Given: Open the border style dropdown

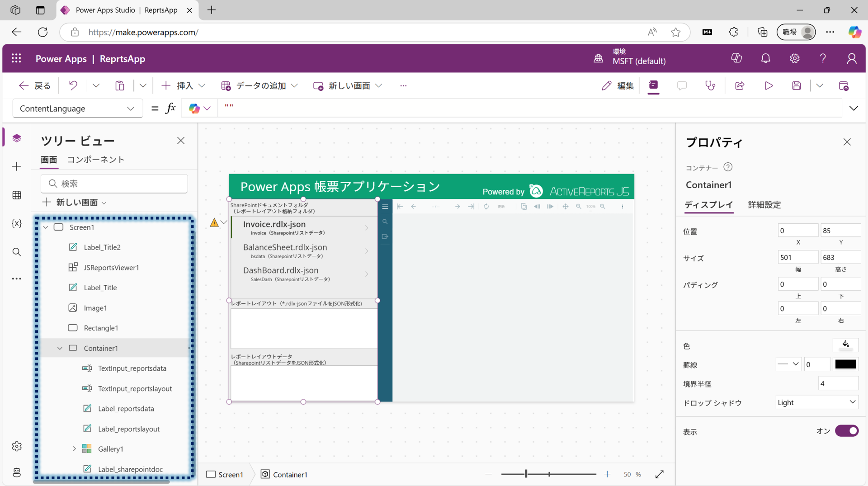Looking at the screenshot, I should click(789, 364).
